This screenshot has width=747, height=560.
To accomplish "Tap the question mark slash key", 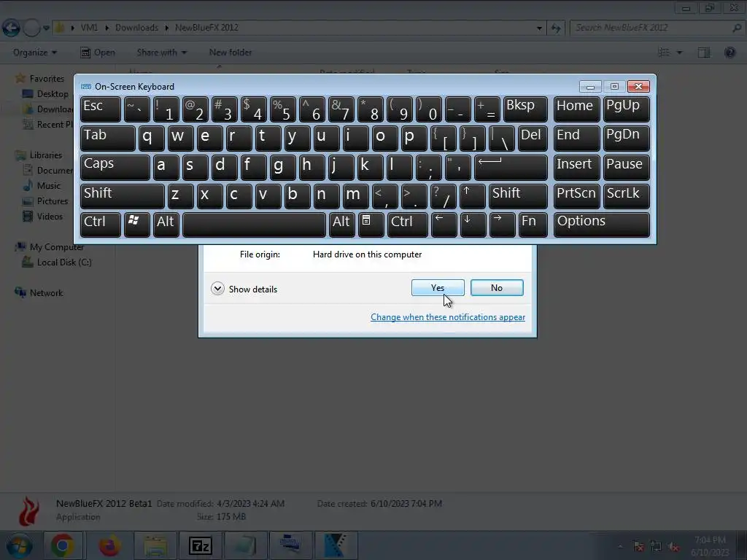I will (x=443, y=197).
